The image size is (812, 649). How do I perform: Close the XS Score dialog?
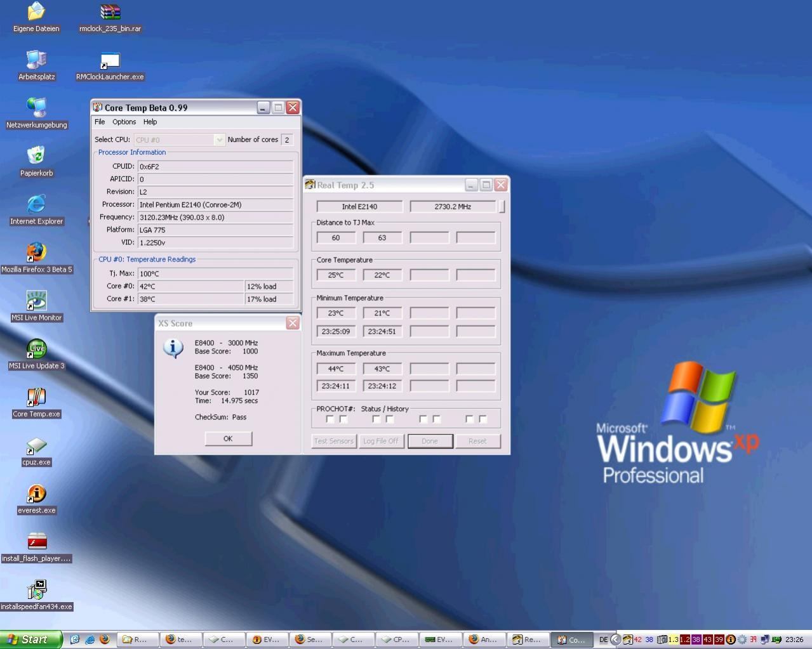(x=293, y=323)
